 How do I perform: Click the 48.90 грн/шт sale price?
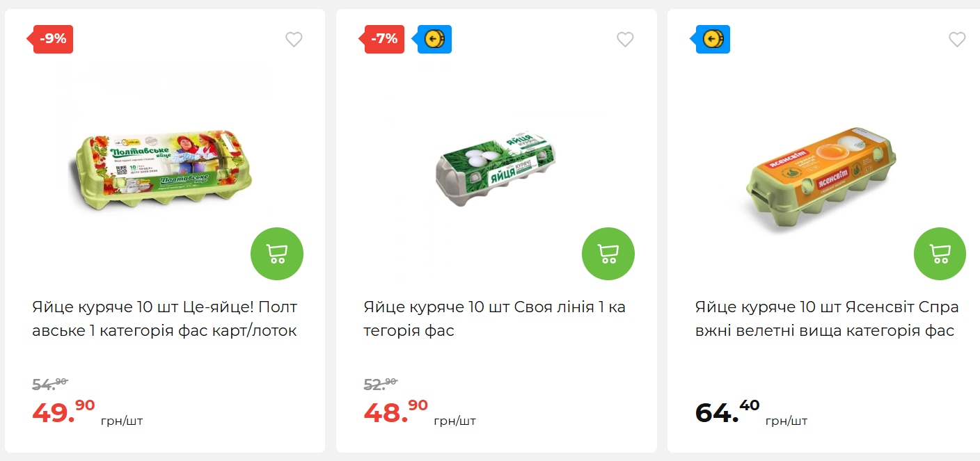(x=395, y=412)
